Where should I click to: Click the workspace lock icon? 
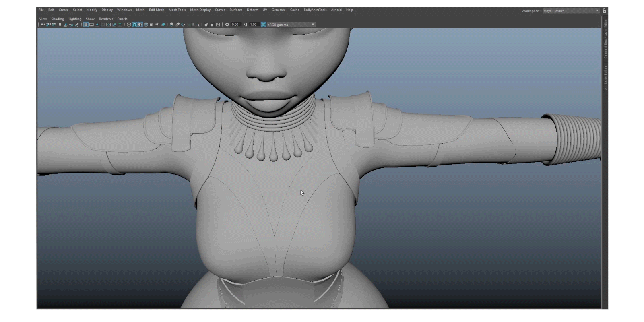[604, 11]
